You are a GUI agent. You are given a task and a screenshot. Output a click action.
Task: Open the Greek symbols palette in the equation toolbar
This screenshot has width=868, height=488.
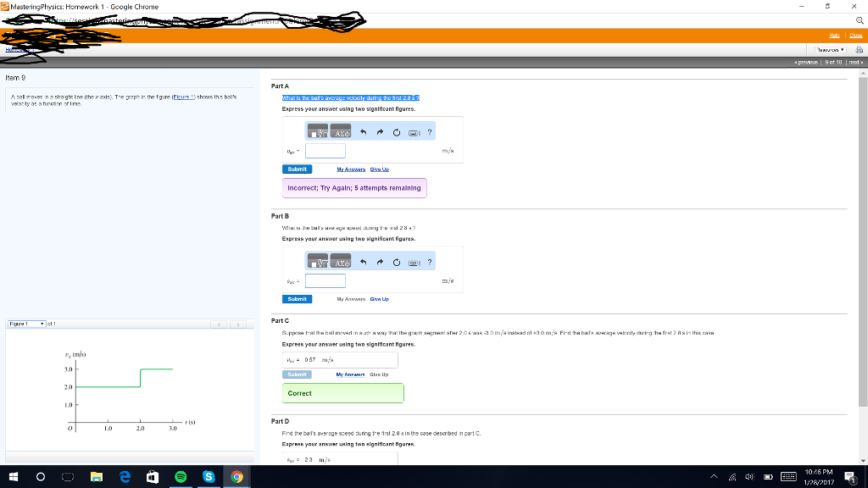pyautogui.click(x=342, y=132)
